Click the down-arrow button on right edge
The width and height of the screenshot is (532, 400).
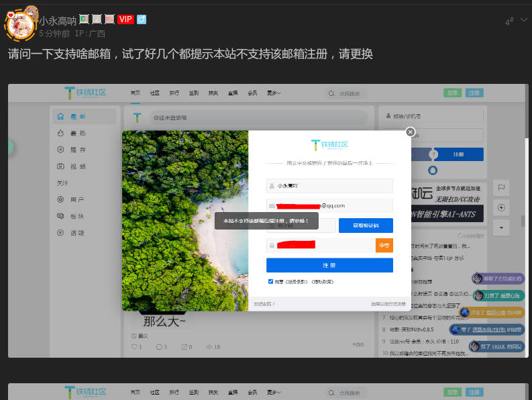[x=500, y=228]
